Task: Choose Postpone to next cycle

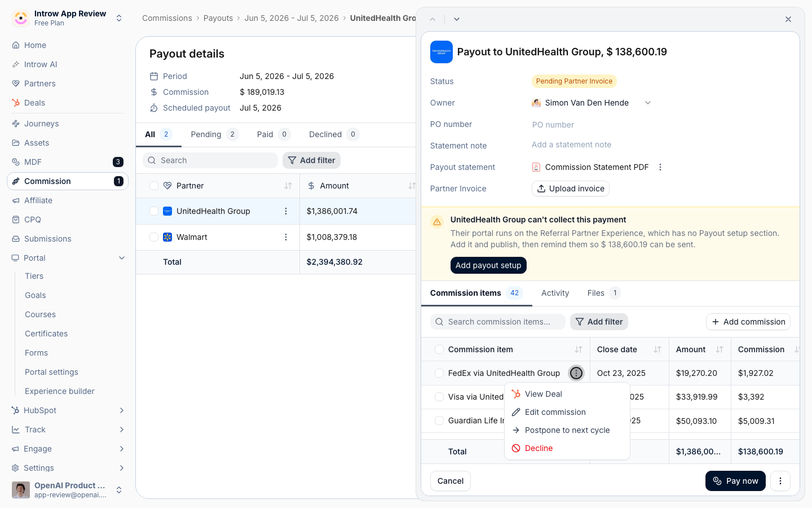Action: click(x=567, y=430)
